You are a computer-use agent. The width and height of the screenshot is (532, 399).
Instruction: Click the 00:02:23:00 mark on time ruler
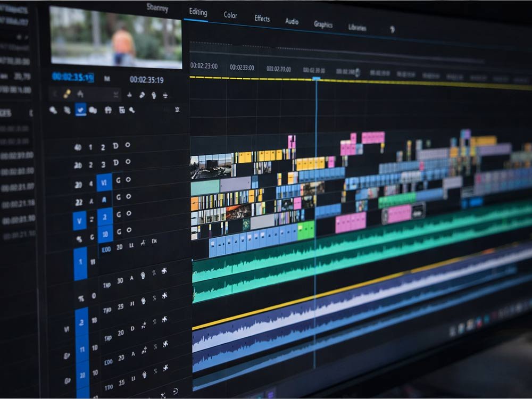point(204,65)
